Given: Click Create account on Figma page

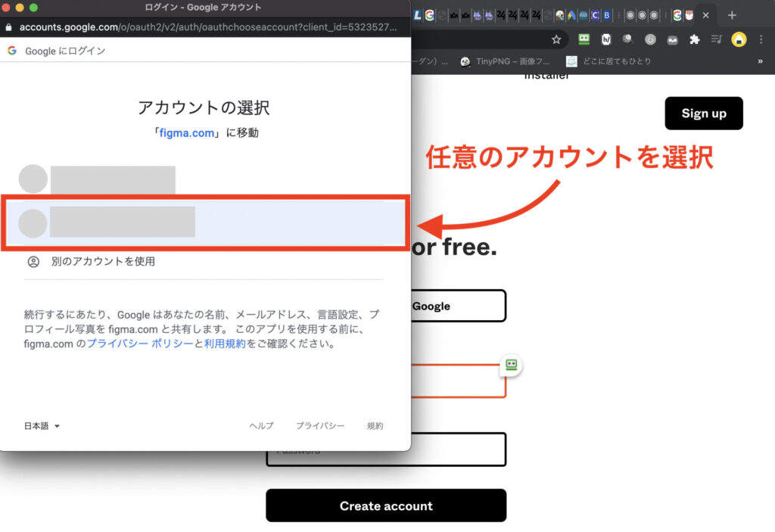Looking at the screenshot, I should (x=386, y=506).
